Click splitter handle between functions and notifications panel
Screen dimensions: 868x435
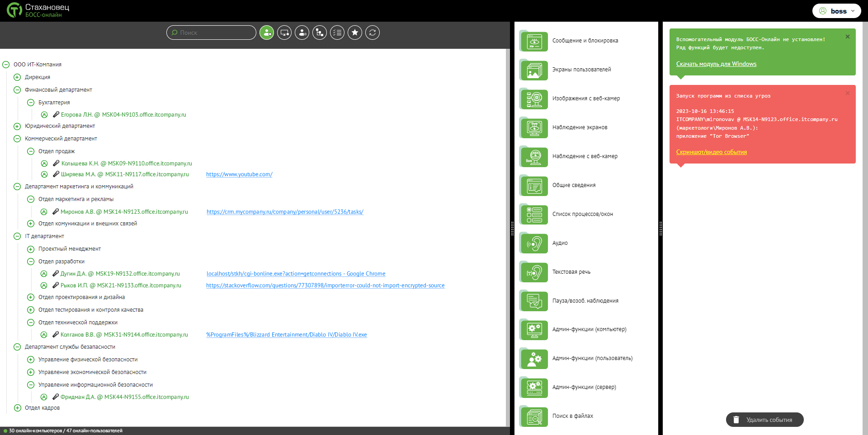pos(660,229)
